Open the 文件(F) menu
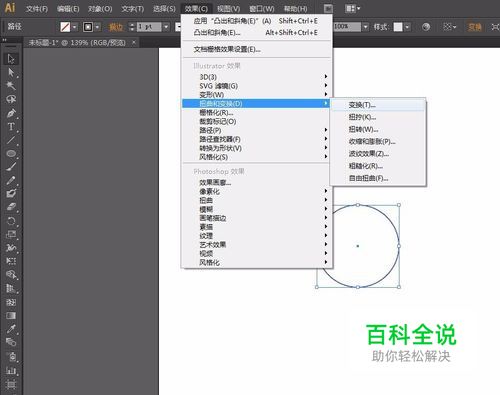500x395 pixels. pyautogui.click(x=37, y=9)
